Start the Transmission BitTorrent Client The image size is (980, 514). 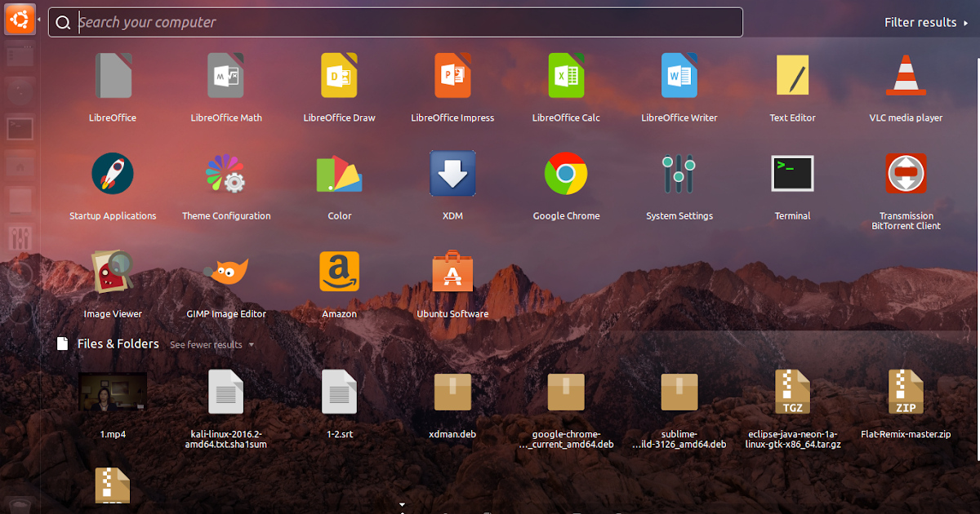(906, 173)
